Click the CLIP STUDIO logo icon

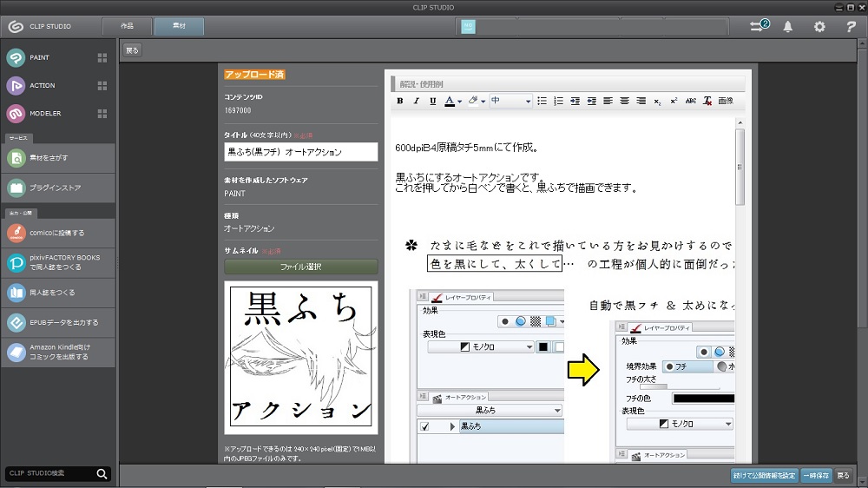16,26
